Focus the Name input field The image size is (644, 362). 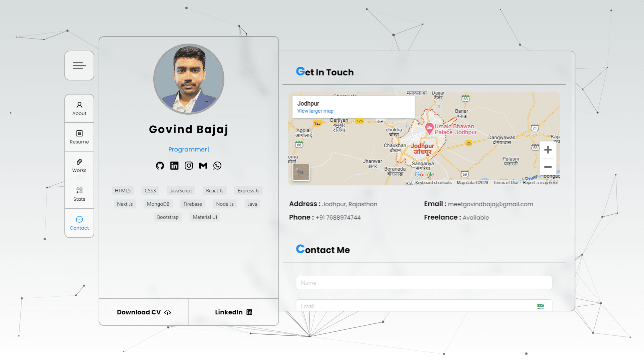pyautogui.click(x=424, y=283)
